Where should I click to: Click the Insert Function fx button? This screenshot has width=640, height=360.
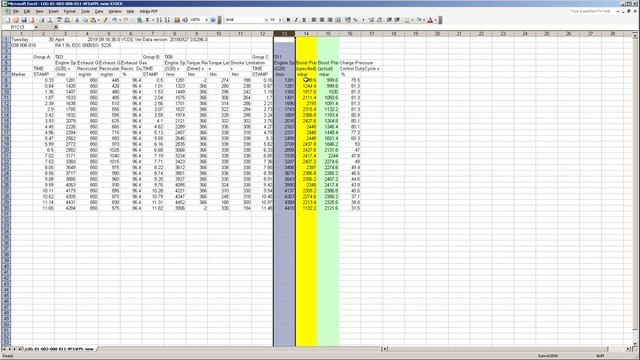(x=56, y=27)
